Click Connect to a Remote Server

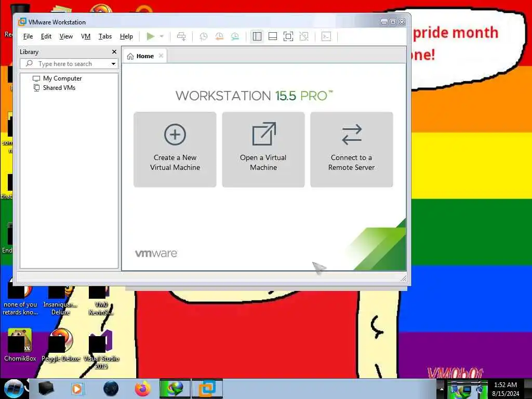pos(352,149)
